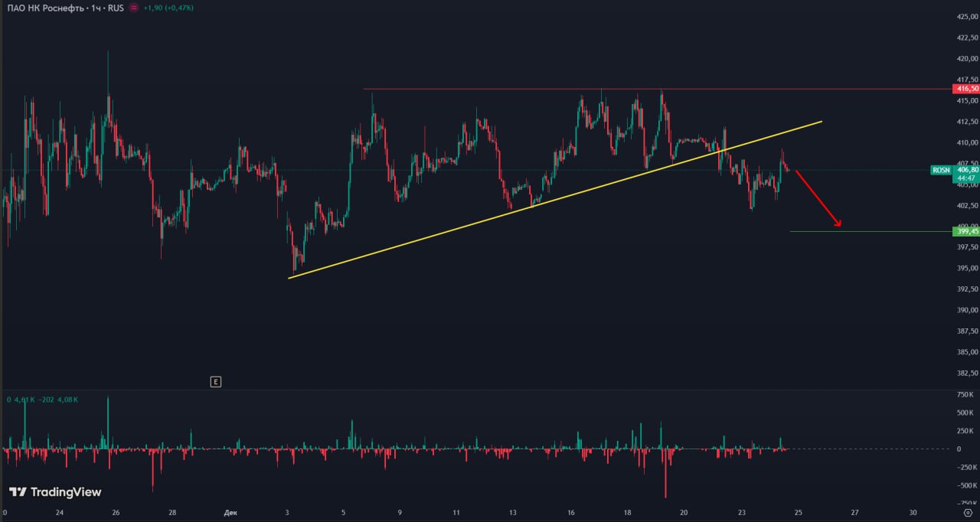Click the TradingView logo
This screenshot has height=522, width=980.
tap(55, 492)
